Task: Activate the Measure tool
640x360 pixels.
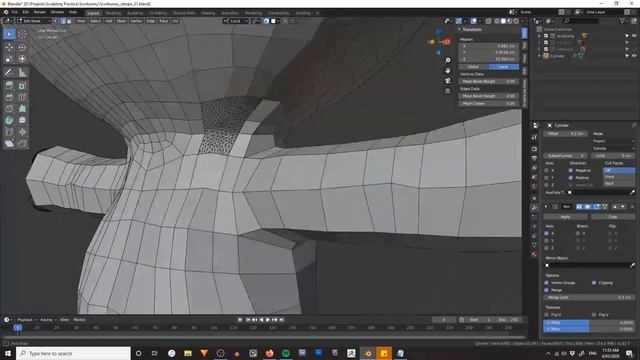Action: pos(22,73)
